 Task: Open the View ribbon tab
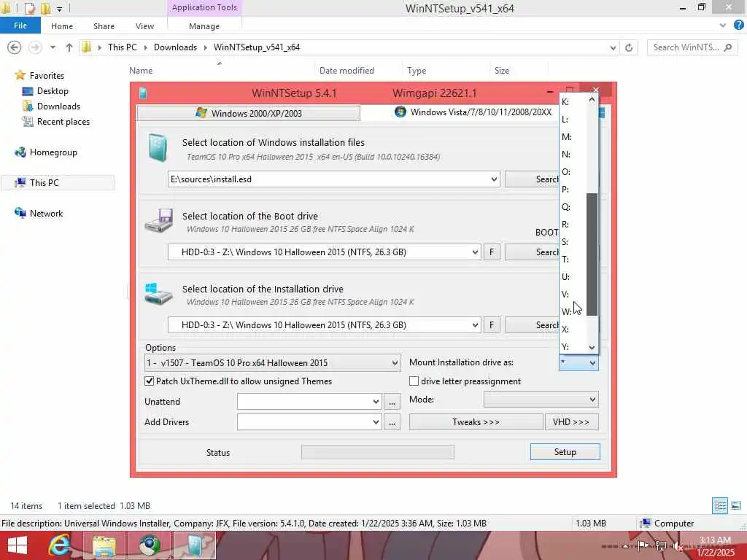pos(144,26)
